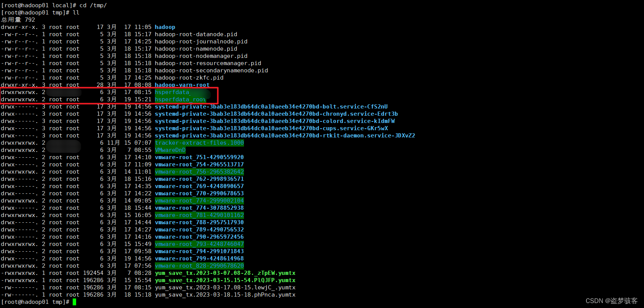Click the 'cd /tmp/' command text
The width and height of the screenshot is (644, 308).
[93, 5]
